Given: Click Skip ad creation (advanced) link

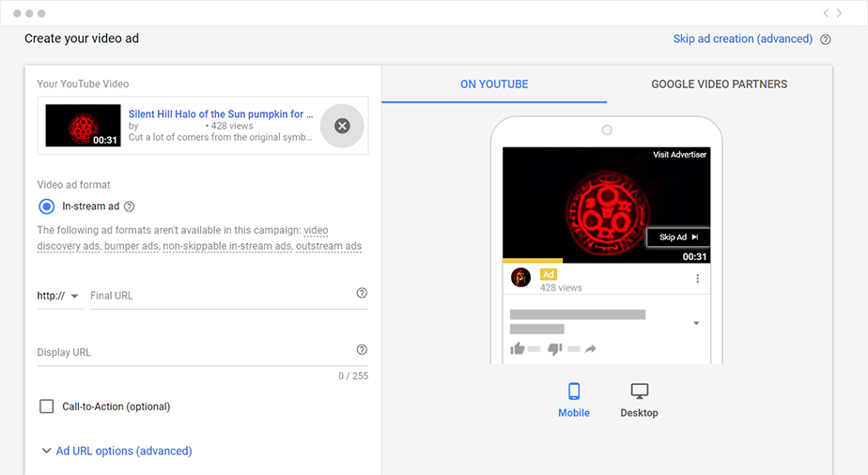Looking at the screenshot, I should click(x=743, y=38).
